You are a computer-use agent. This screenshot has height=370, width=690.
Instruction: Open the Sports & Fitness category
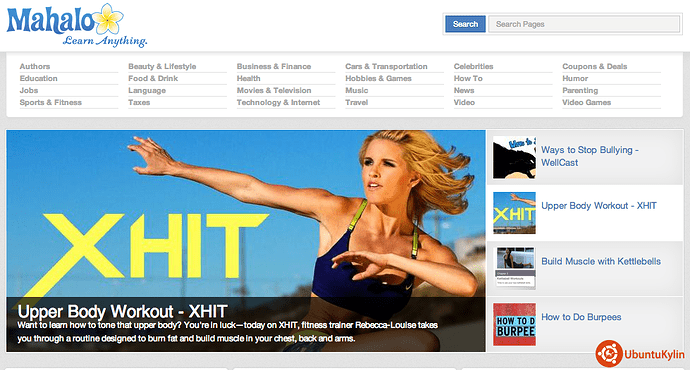click(51, 102)
